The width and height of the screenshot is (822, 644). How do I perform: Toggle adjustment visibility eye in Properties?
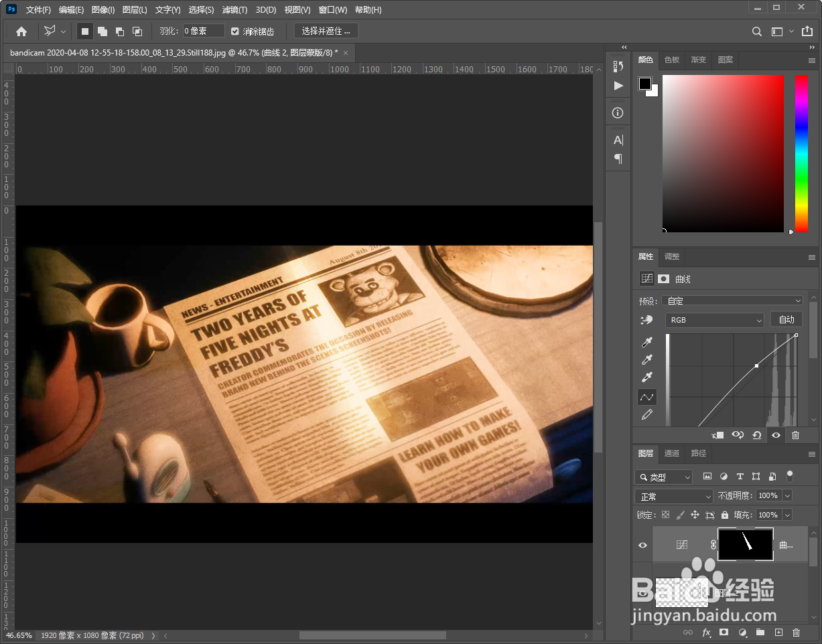pos(776,435)
